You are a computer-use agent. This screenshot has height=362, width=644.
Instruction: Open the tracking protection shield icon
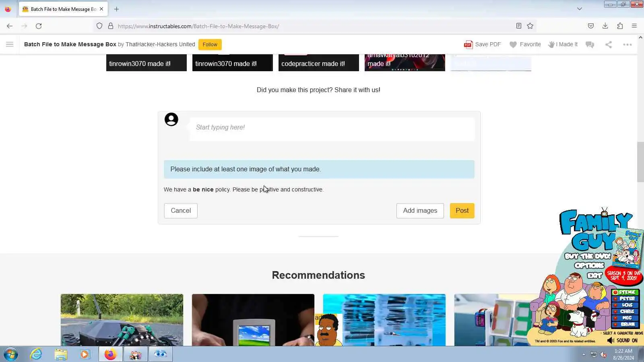point(99,26)
